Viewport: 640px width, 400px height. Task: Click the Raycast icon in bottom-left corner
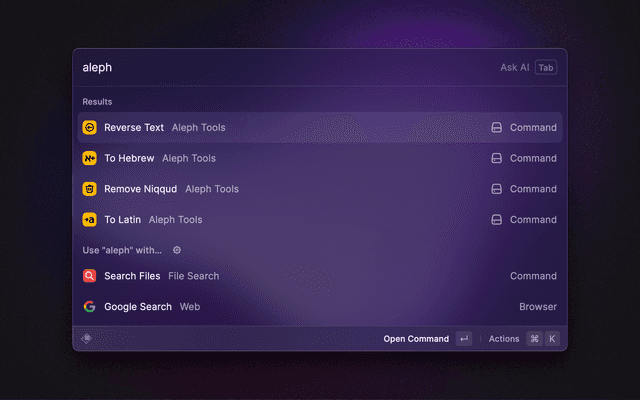click(87, 339)
